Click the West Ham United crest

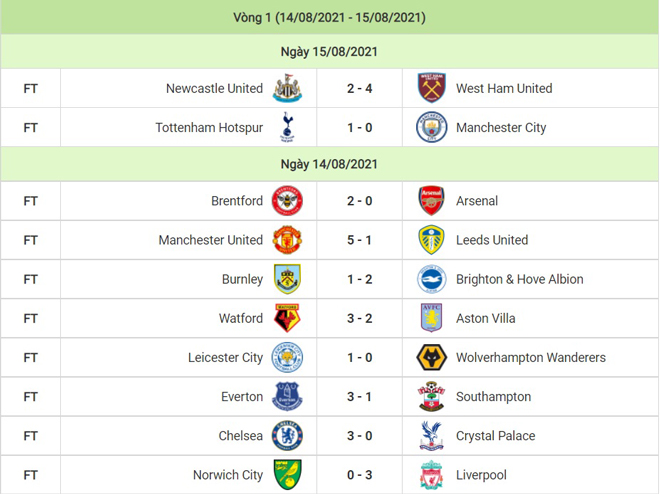point(431,88)
